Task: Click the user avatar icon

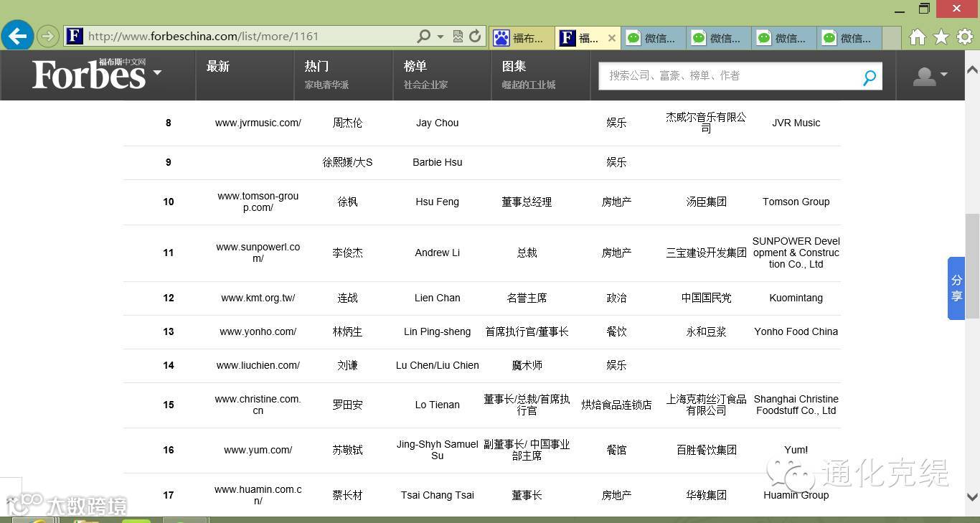Action: (924, 76)
